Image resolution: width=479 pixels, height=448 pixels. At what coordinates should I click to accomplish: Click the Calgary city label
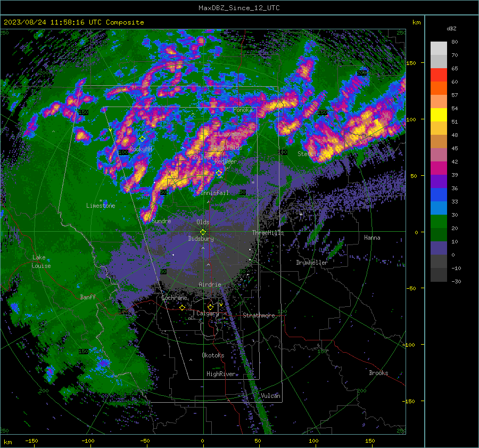click(208, 313)
